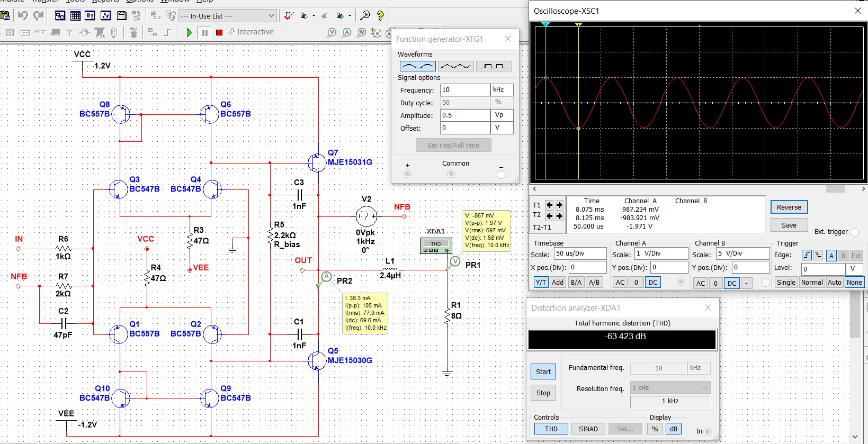
Task: Select rising edge trigger icon
Action: [807, 255]
